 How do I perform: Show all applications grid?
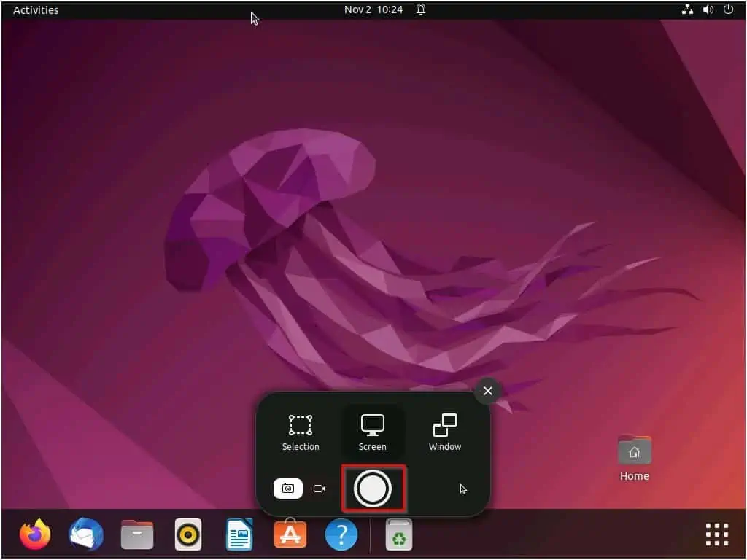click(716, 534)
